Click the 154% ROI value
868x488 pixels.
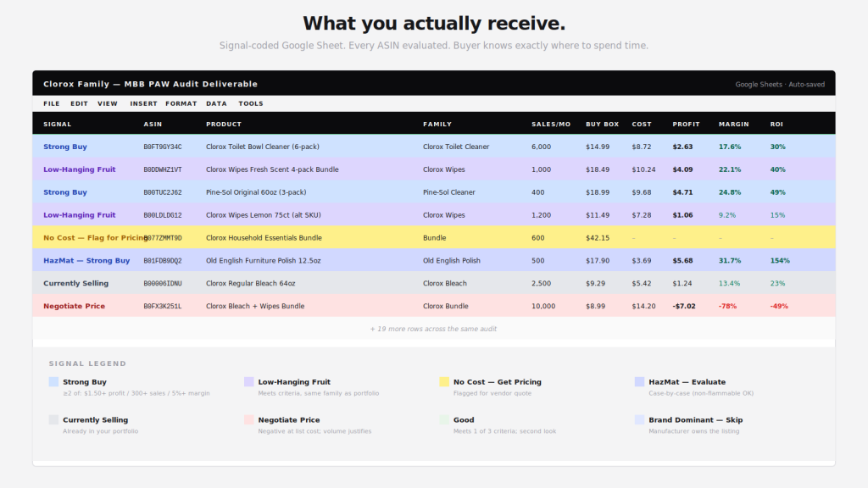[780, 261]
